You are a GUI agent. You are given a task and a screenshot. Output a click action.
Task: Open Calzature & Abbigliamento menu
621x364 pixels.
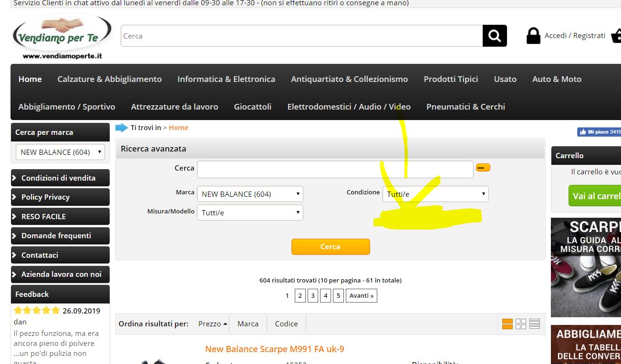tap(109, 79)
